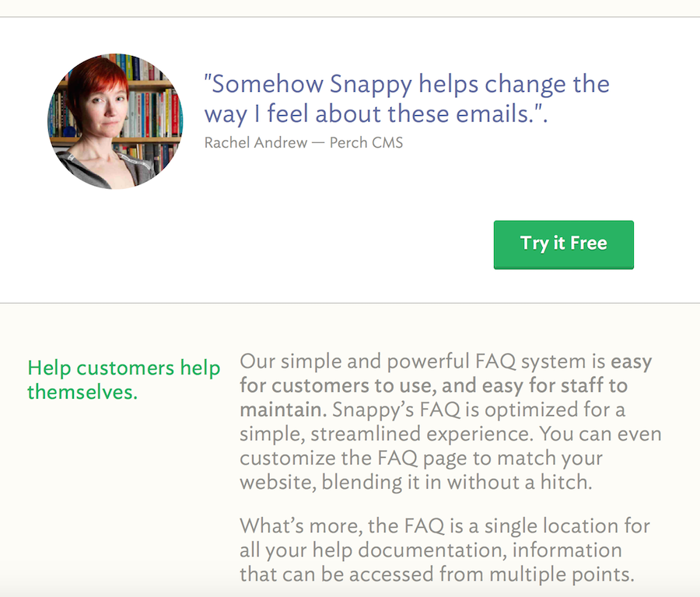This screenshot has width=700, height=597.
Task: Select the "Help customers help themselves." heading
Action: pyautogui.click(x=124, y=379)
